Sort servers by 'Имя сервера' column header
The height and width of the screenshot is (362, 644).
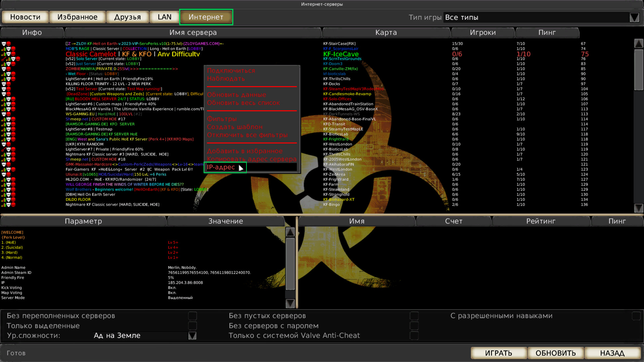pyautogui.click(x=193, y=33)
